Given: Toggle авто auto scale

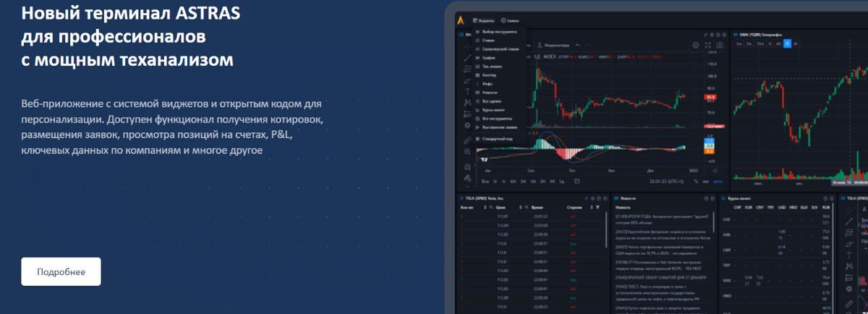Looking at the screenshot, I should pos(718,181).
